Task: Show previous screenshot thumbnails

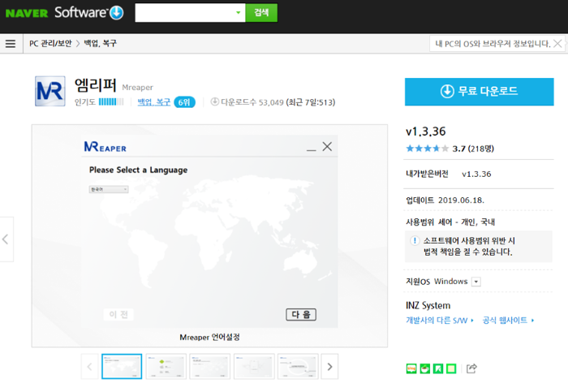Action: [x=89, y=367]
